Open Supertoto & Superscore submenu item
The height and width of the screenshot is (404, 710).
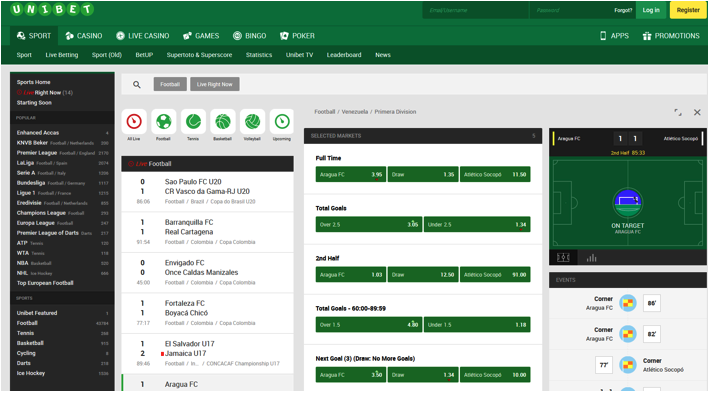[x=199, y=55]
